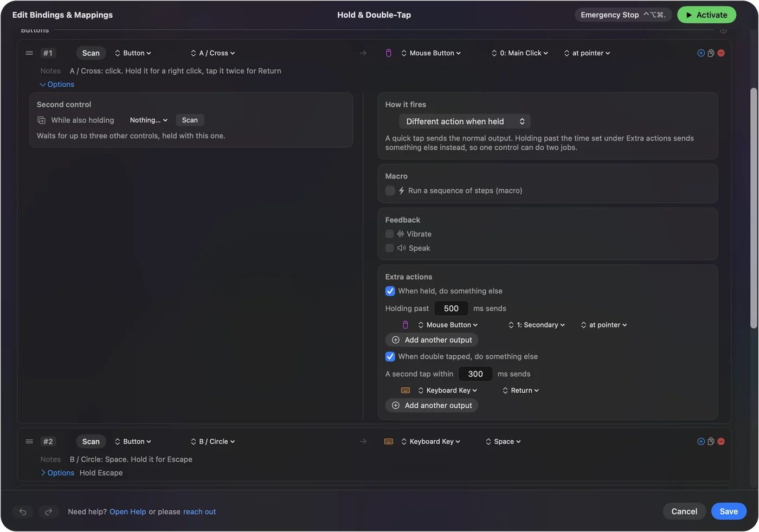Open the Space key dropdown

(503, 441)
